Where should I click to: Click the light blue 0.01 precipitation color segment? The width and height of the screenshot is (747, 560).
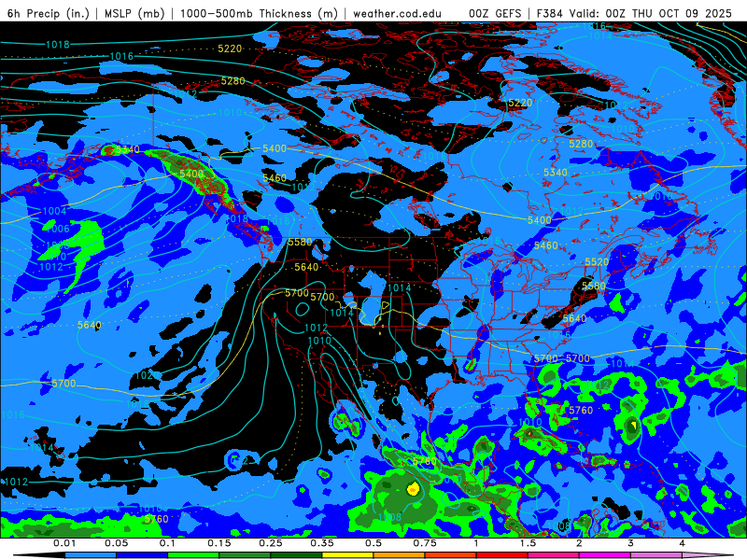pyautogui.click(x=91, y=555)
